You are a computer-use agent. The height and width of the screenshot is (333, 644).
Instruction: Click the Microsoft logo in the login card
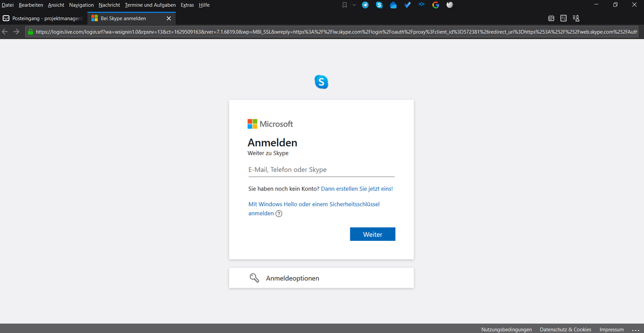click(x=270, y=124)
